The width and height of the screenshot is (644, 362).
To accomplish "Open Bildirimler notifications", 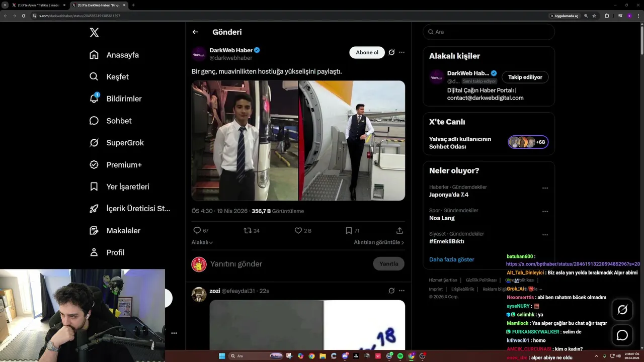I will tap(116, 99).
